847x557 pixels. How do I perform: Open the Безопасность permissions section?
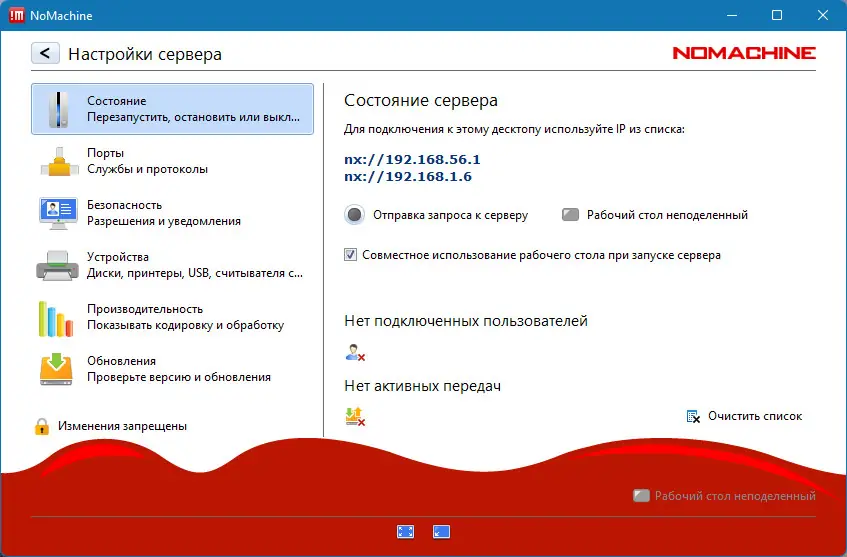pyautogui.click(x=172, y=213)
